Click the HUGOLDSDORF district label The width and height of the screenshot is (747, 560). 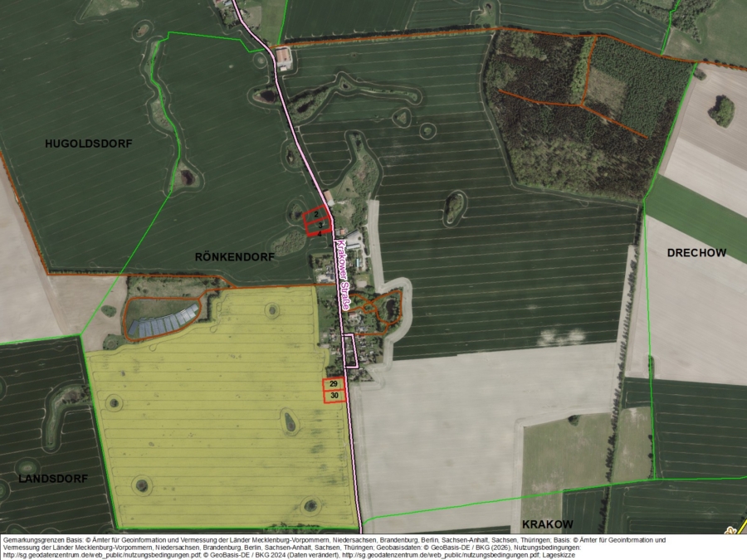pos(89,144)
